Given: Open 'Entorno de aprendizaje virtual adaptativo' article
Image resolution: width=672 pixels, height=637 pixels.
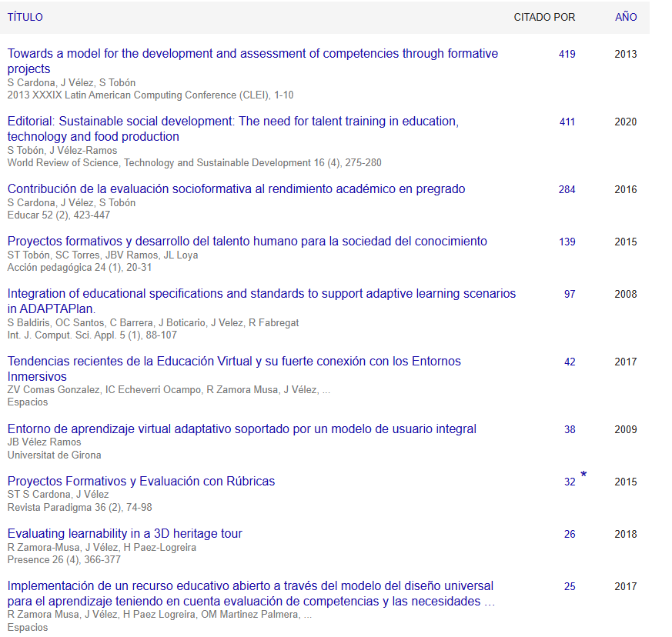Looking at the screenshot, I should pyautogui.click(x=242, y=429).
